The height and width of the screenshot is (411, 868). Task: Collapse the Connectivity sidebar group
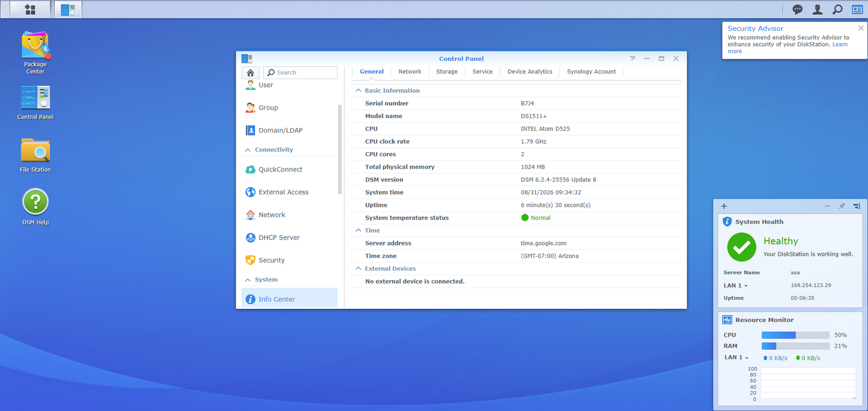click(x=247, y=150)
